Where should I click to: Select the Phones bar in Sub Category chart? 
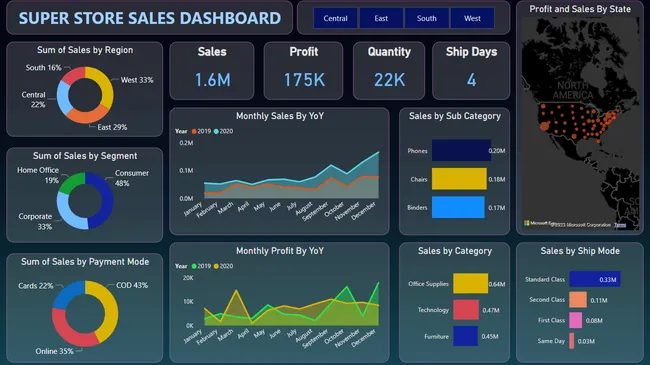461,150
